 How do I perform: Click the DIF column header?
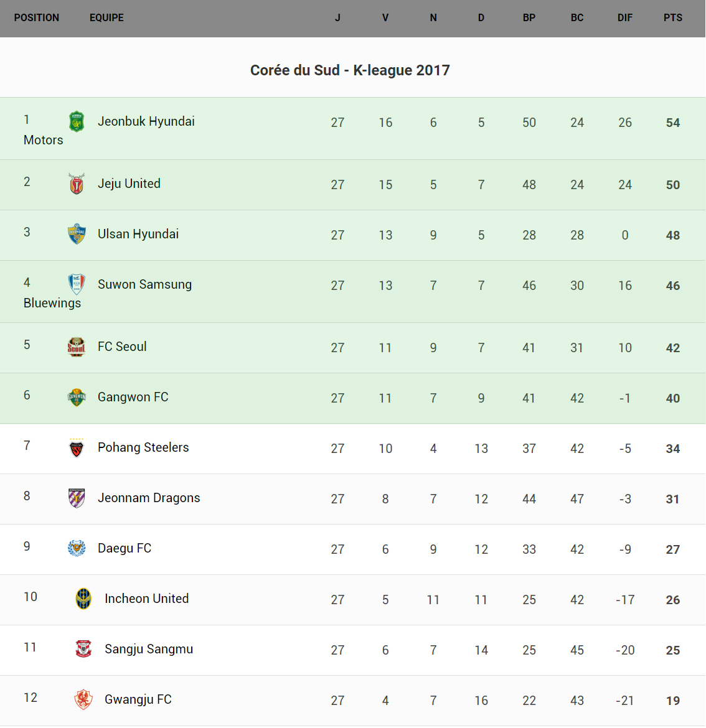coord(625,18)
